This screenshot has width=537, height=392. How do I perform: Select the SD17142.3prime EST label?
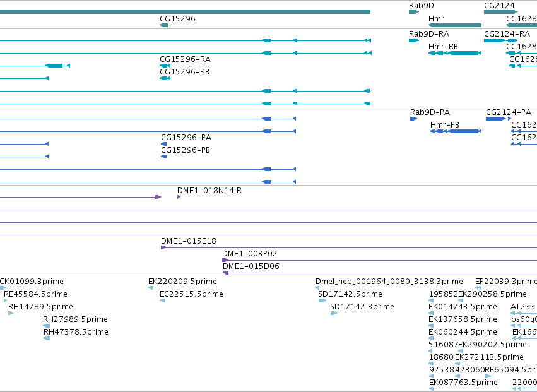pos(362,307)
